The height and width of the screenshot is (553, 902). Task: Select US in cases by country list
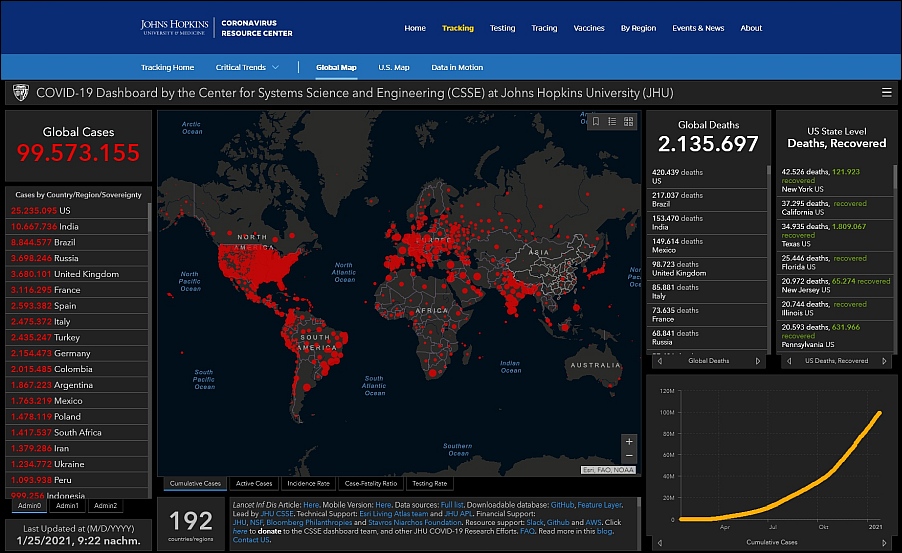77,211
